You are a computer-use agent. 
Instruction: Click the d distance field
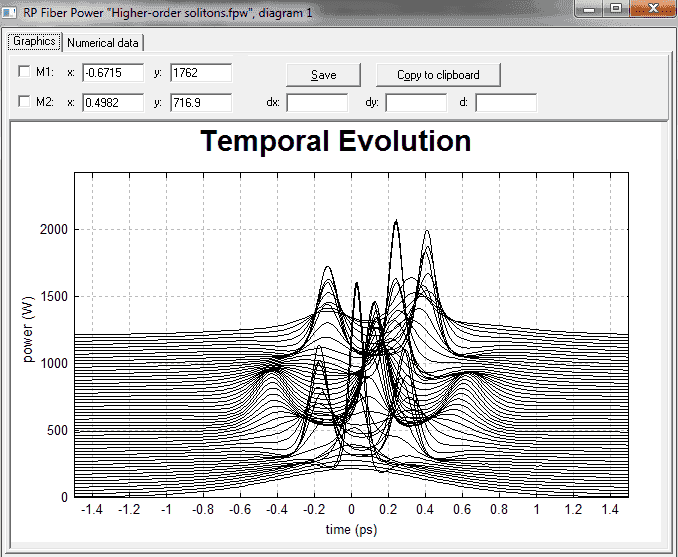pos(506,103)
